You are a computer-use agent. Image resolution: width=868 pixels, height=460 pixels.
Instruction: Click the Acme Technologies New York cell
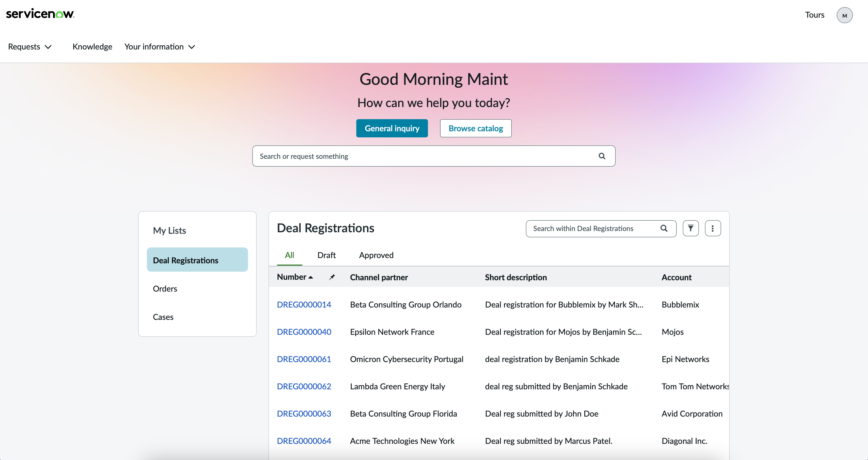(x=402, y=441)
